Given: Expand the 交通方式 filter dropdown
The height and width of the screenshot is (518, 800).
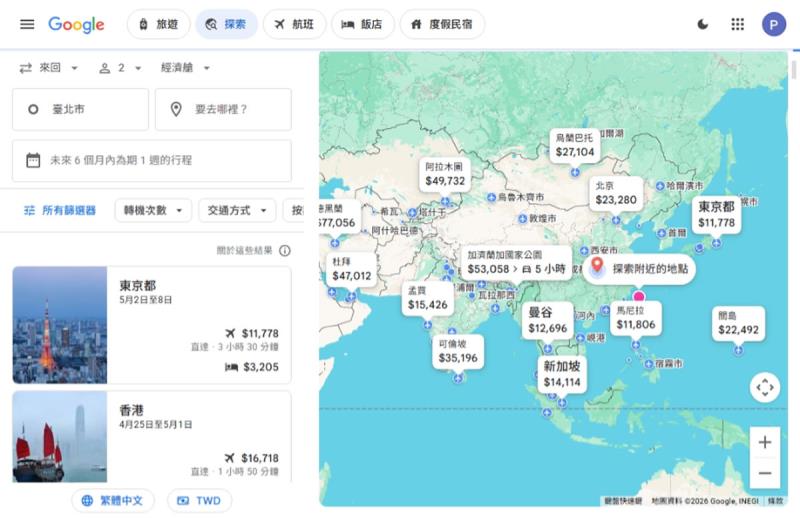Looking at the screenshot, I should point(237,210).
